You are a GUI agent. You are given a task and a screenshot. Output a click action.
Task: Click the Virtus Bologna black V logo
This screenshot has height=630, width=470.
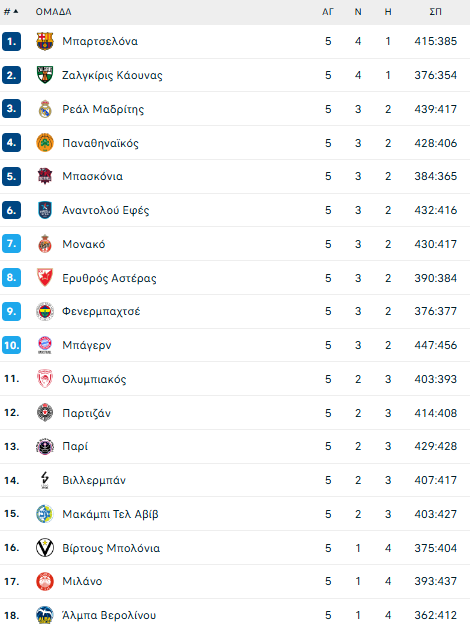point(45,548)
